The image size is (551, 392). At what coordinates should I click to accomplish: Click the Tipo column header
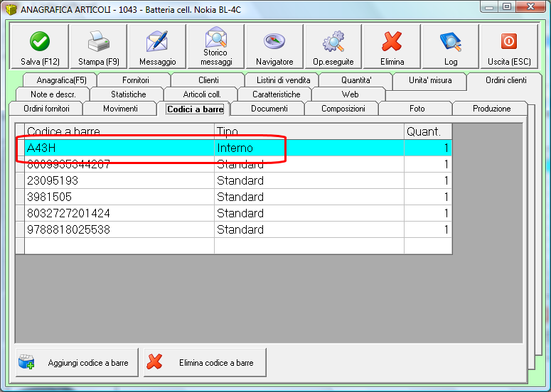coord(309,131)
